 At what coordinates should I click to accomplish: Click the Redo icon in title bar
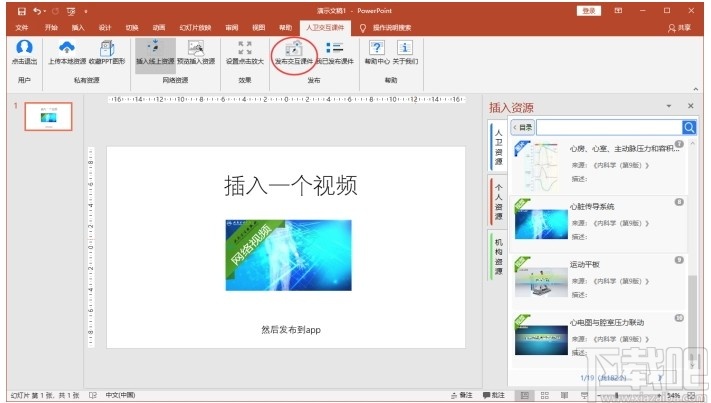(x=55, y=11)
